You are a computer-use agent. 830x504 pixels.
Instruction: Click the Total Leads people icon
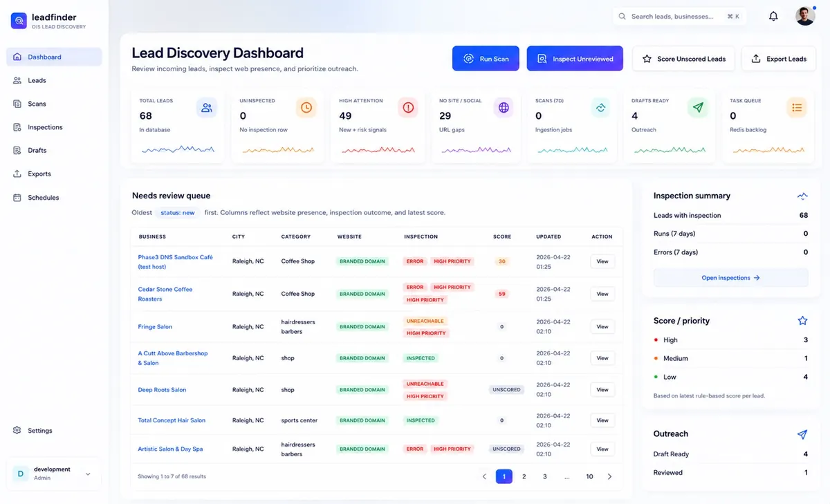tap(206, 107)
